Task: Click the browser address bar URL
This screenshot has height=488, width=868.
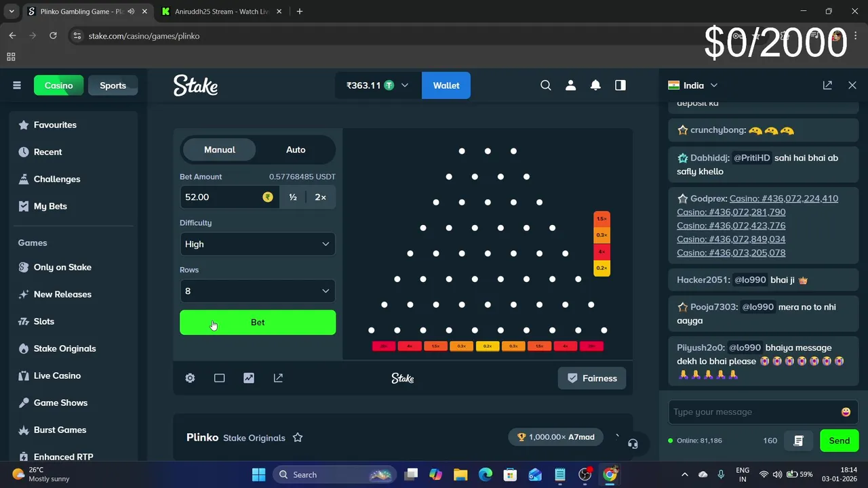Action: (x=144, y=36)
